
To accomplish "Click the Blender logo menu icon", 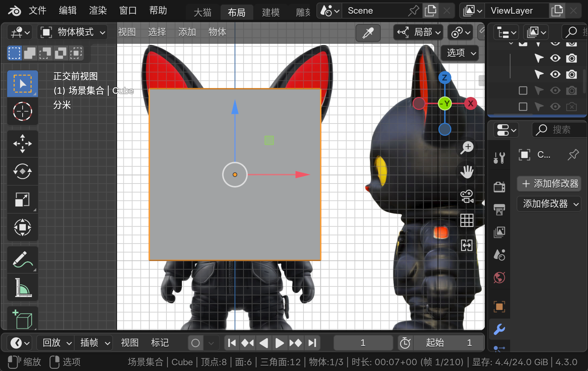I will pyautogui.click(x=14, y=11).
